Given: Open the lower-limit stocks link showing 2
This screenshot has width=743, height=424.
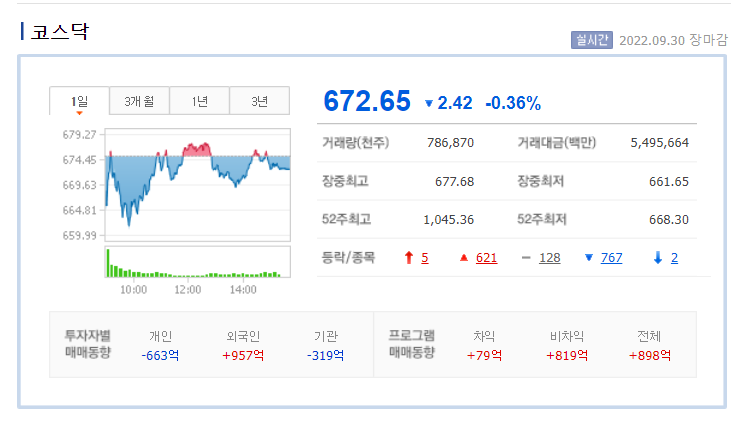Looking at the screenshot, I should [x=674, y=258].
